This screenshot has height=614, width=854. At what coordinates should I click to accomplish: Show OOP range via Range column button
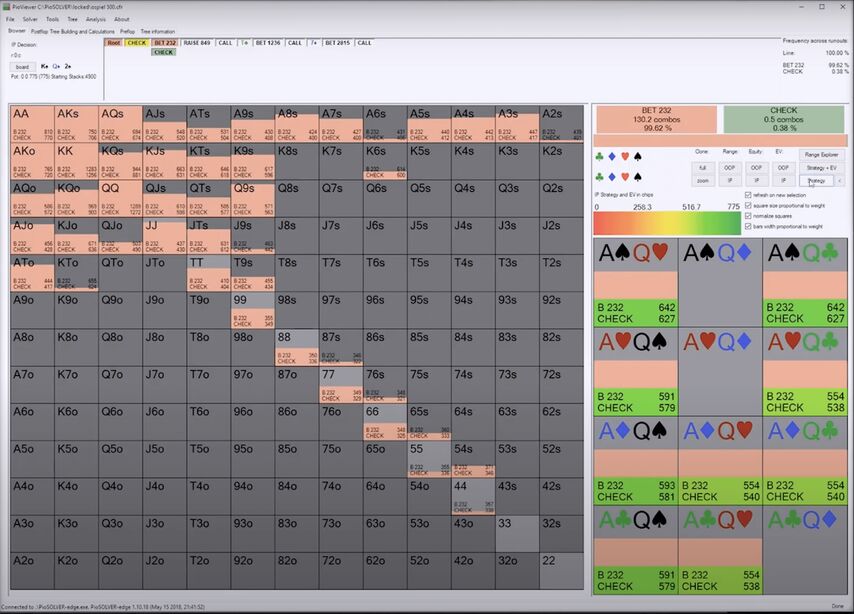point(729,168)
